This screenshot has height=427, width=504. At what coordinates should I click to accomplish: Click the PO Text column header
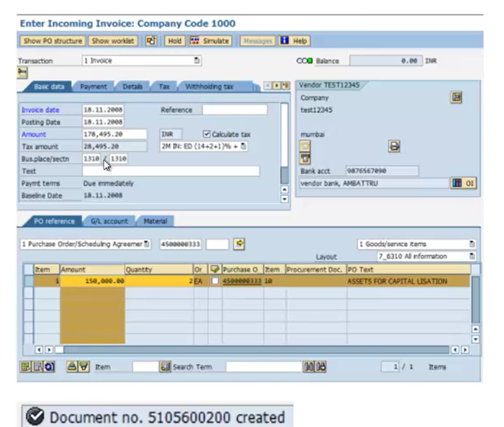point(408,269)
